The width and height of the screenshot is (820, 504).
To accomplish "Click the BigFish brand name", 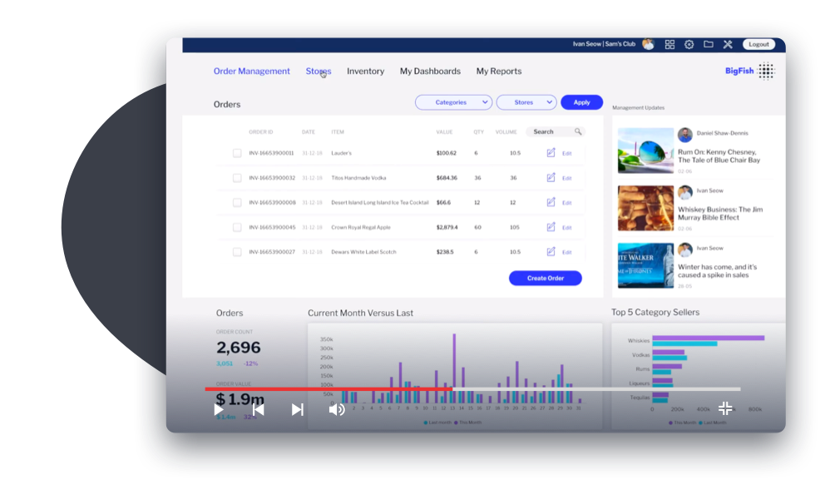I will pyautogui.click(x=739, y=71).
